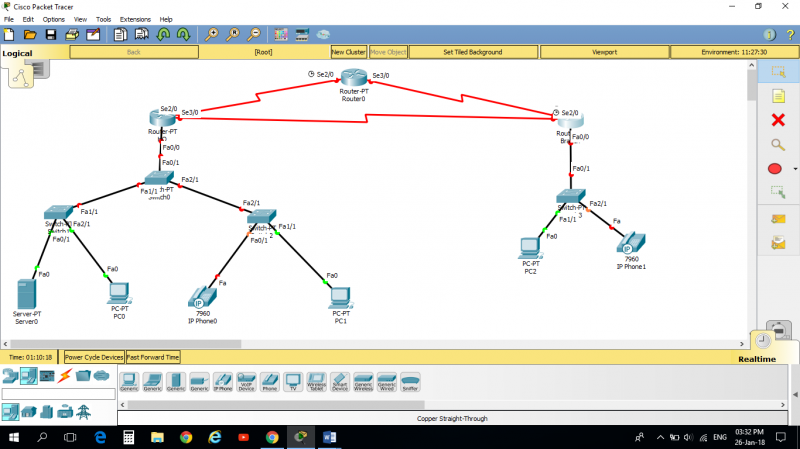Image resolution: width=800 pixels, height=449 pixels.
Task: Undo the last action with the first green arrow
Action: 163,35
